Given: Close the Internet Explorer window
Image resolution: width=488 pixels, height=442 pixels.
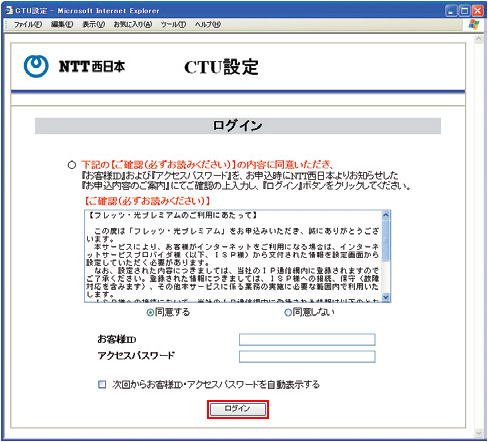Looking at the screenshot, I should tap(478, 11).
